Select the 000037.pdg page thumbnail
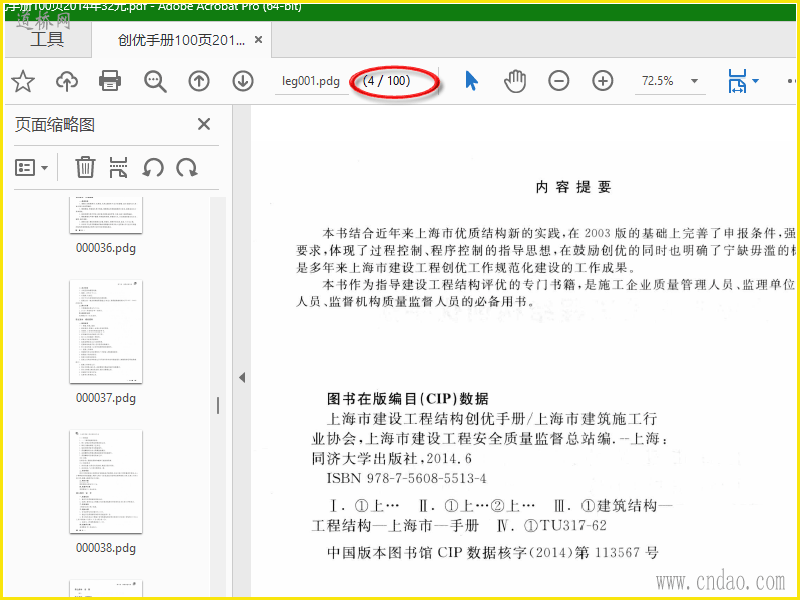This screenshot has height=600, width=800. tap(106, 332)
